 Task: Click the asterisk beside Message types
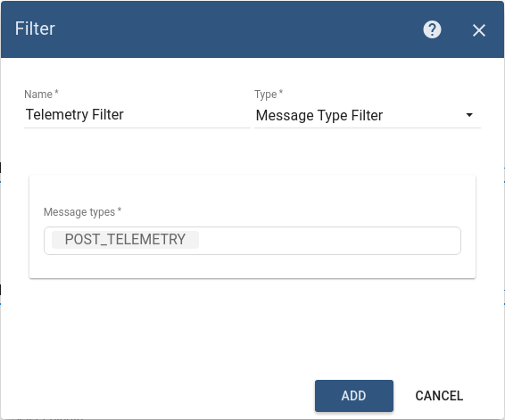point(120,210)
